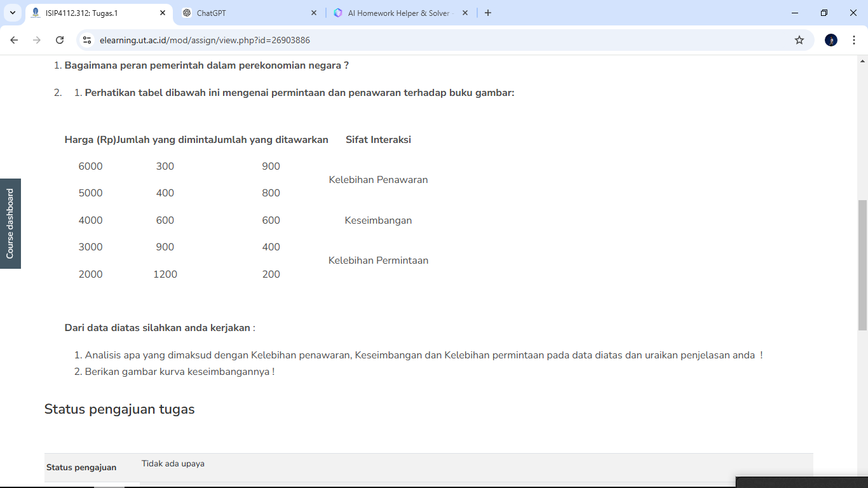Open the browser profile avatar
Image resolution: width=868 pixels, height=488 pixels.
(x=831, y=40)
